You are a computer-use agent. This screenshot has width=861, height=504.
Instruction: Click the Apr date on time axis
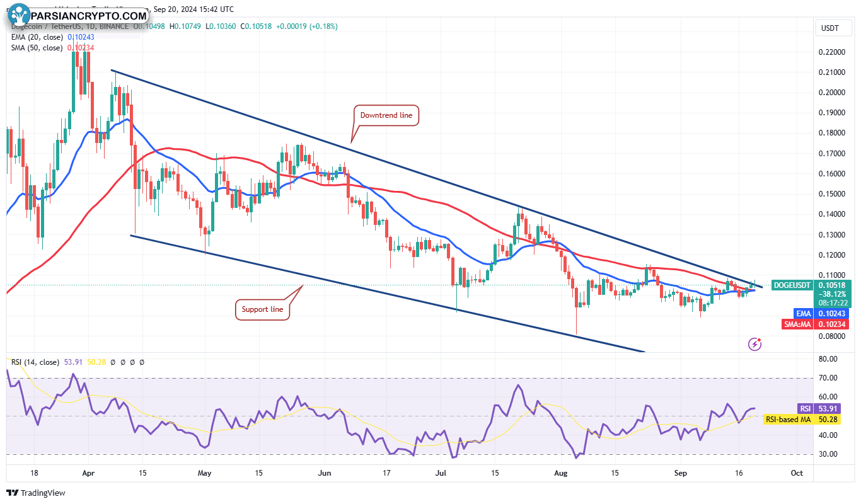click(x=88, y=473)
